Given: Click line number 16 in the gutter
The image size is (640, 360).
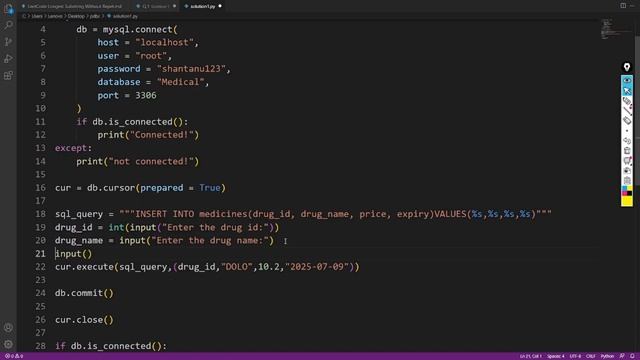Looking at the screenshot, I should (x=40, y=188).
